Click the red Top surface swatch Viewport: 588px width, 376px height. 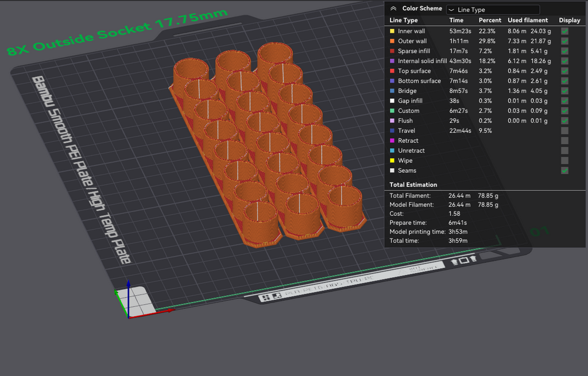click(x=392, y=71)
